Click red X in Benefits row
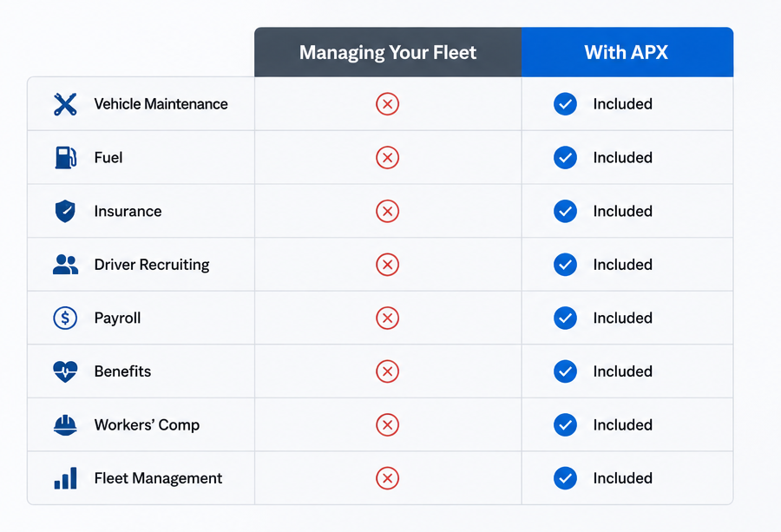 click(388, 371)
